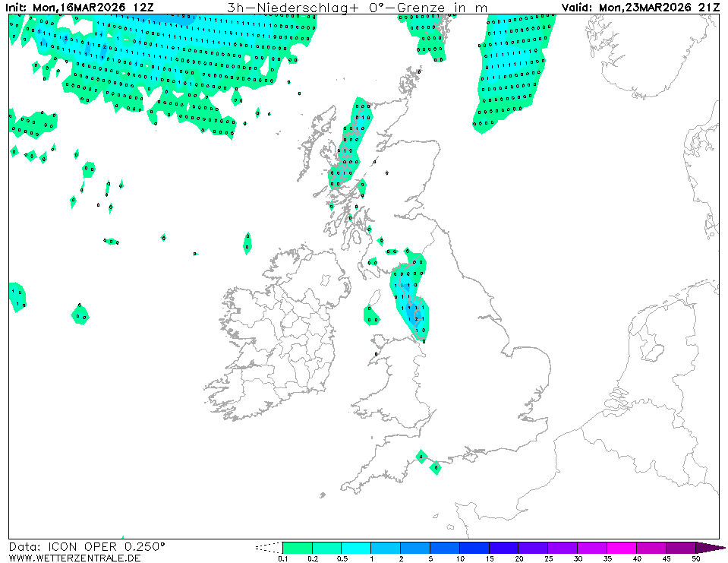
Task: Select legend swatch between 20 and 25
Action: (x=534, y=547)
